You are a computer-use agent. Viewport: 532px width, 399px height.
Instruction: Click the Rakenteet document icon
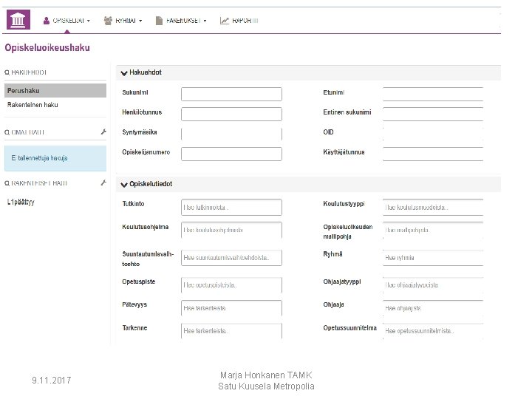159,21
